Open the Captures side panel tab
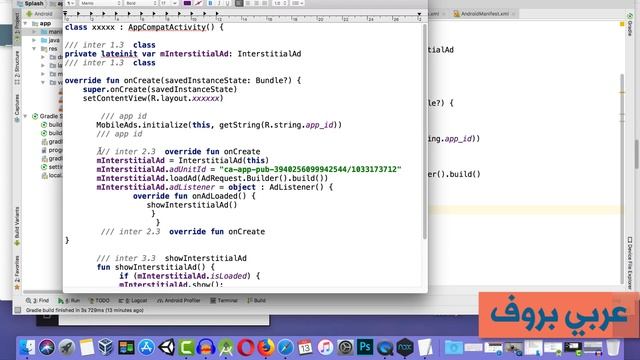 [17, 108]
